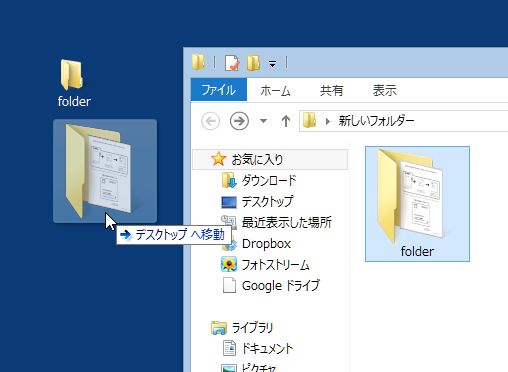Select the folder icon on the desktop
Screen dimensions: 508x372
coord(71,75)
